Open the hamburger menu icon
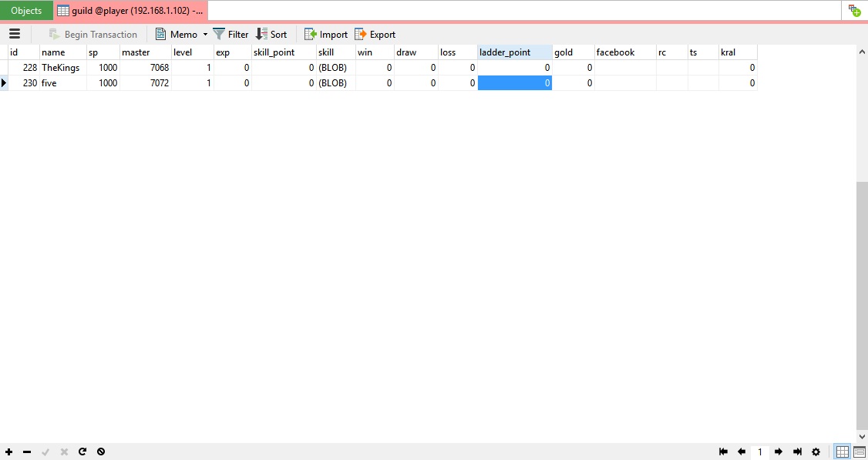This screenshot has width=868, height=460. [x=15, y=35]
